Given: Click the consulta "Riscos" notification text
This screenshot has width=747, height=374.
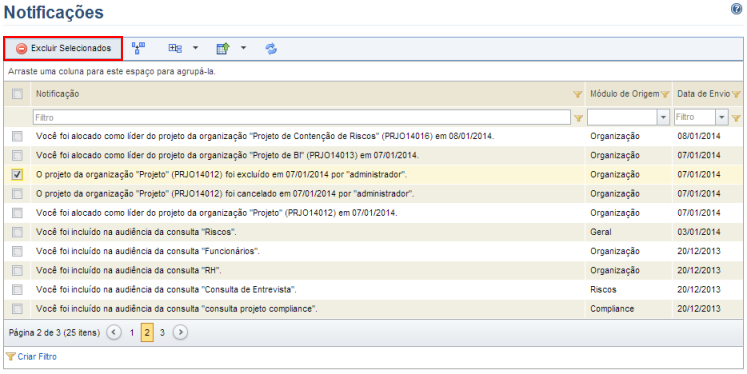Looking at the screenshot, I should pos(136,232).
